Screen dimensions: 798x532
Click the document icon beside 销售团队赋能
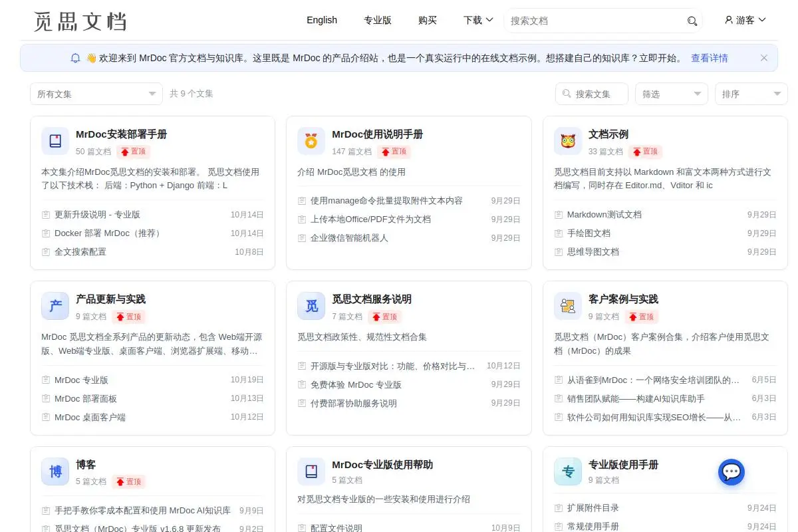(559, 399)
